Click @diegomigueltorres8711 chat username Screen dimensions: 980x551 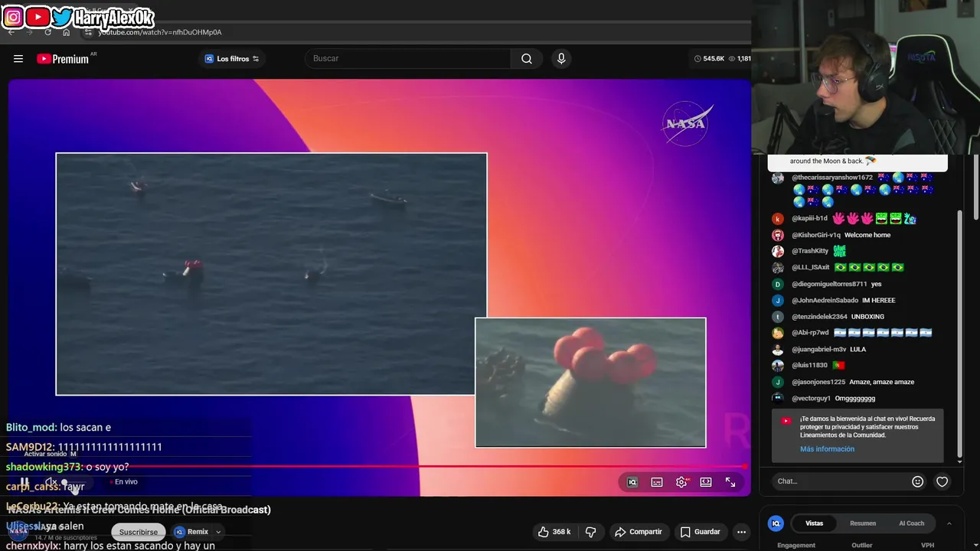(x=829, y=284)
